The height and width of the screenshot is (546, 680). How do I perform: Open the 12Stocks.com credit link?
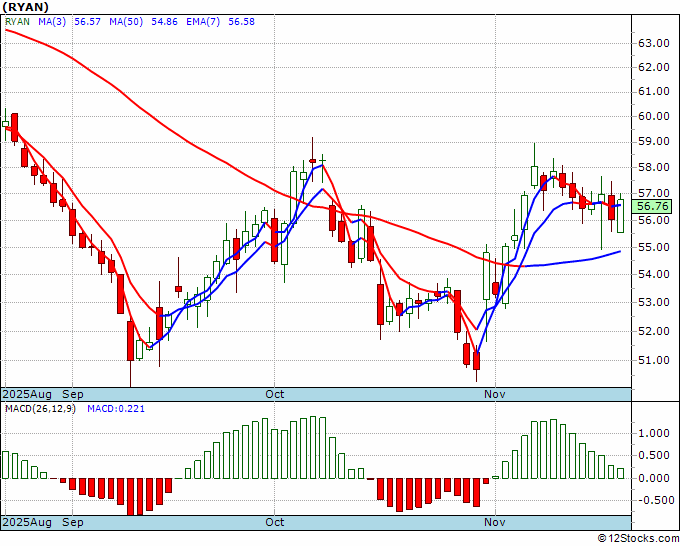pyautogui.click(x=638, y=539)
